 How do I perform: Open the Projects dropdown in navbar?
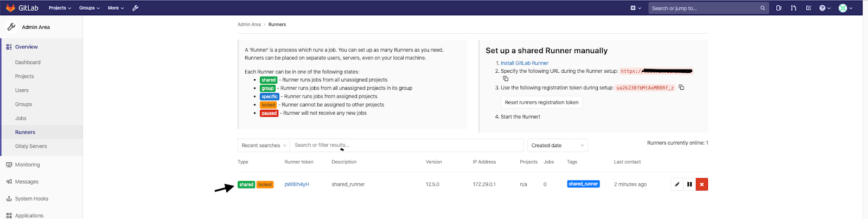point(60,8)
